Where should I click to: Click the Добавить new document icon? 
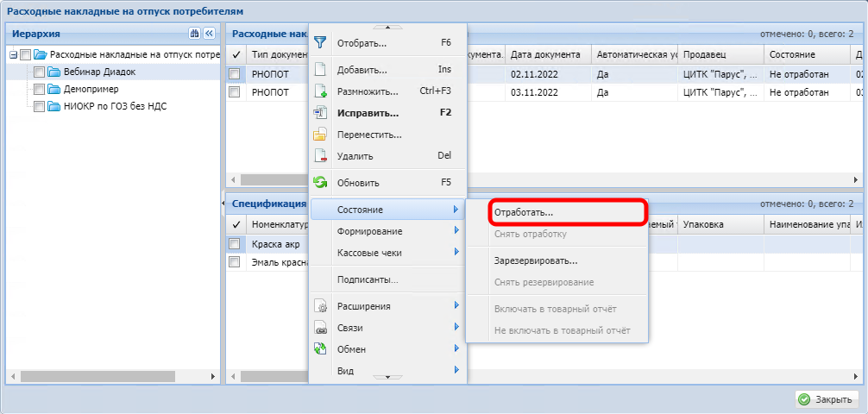pos(320,70)
